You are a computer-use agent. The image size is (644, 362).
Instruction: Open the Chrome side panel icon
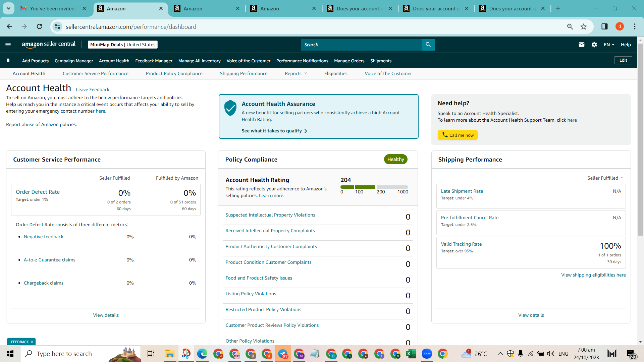click(604, 26)
